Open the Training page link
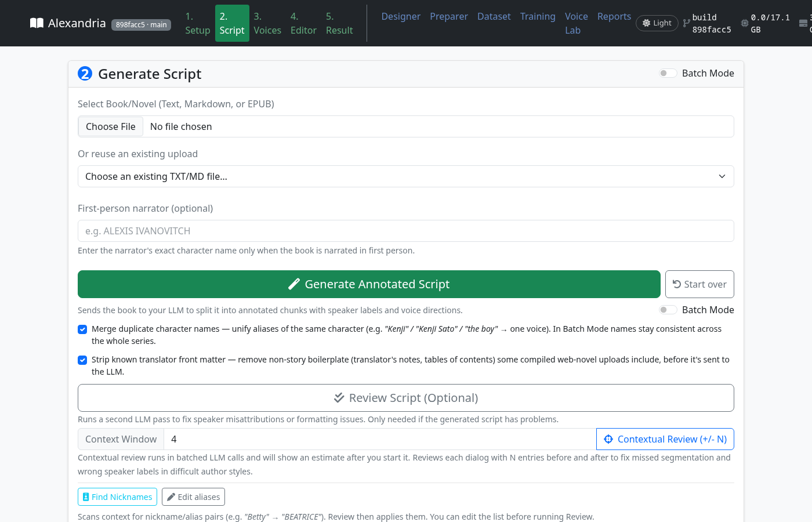 (538, 16)
